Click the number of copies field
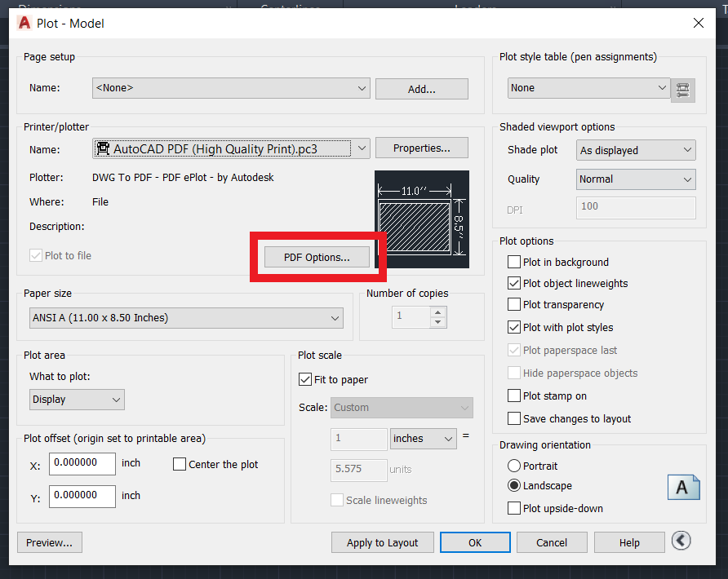 [x=411, y=317]
